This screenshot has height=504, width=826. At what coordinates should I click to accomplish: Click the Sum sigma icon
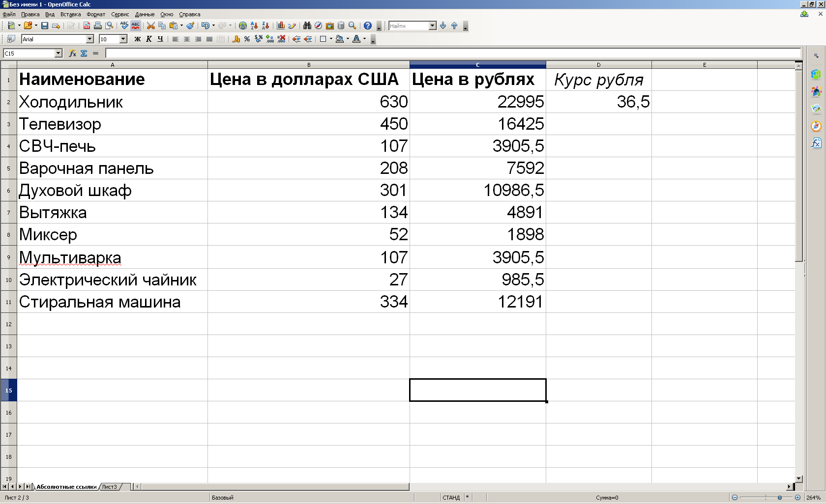point(84,54)
